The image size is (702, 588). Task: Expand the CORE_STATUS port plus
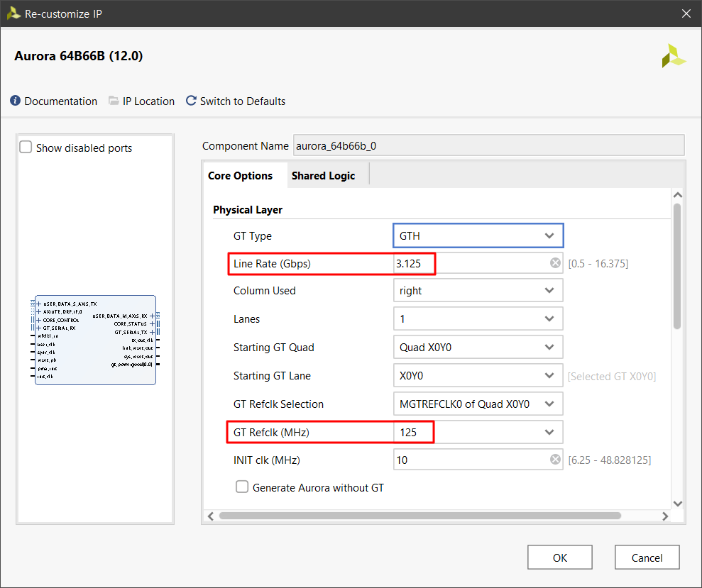coord(152,323)
